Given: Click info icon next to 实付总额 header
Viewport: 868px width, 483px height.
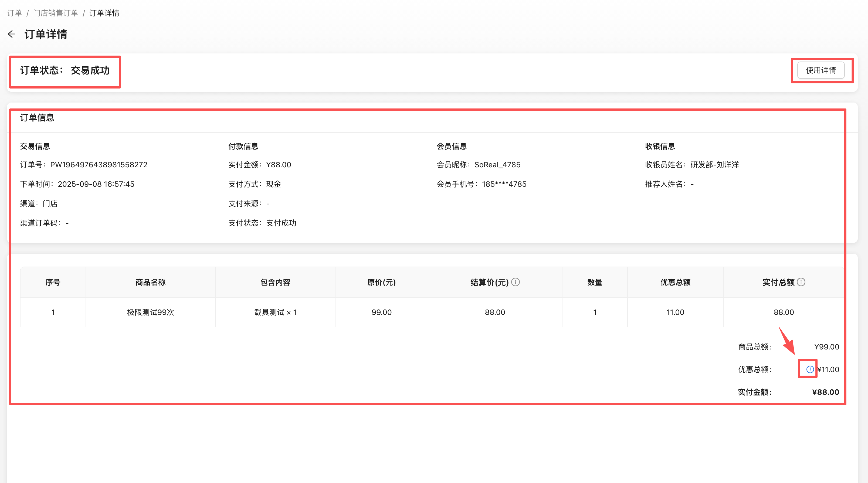Looking at the screenshot, I should 801,282.
